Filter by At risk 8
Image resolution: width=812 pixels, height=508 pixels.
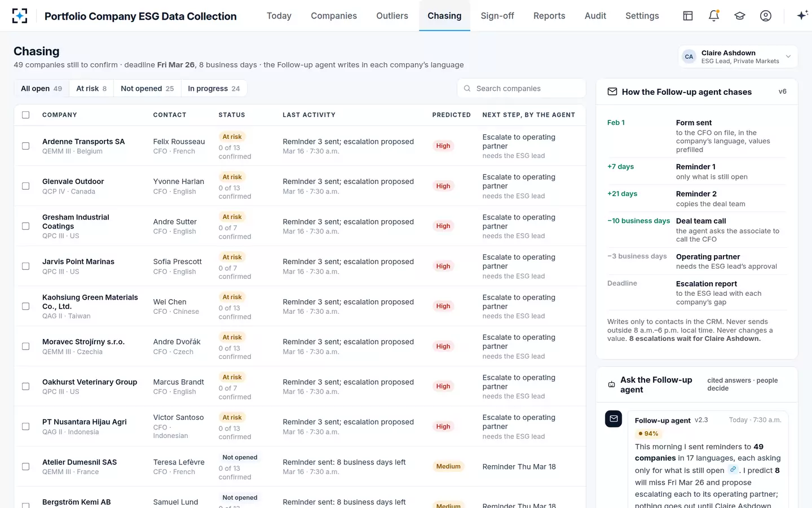coord(91,89)
